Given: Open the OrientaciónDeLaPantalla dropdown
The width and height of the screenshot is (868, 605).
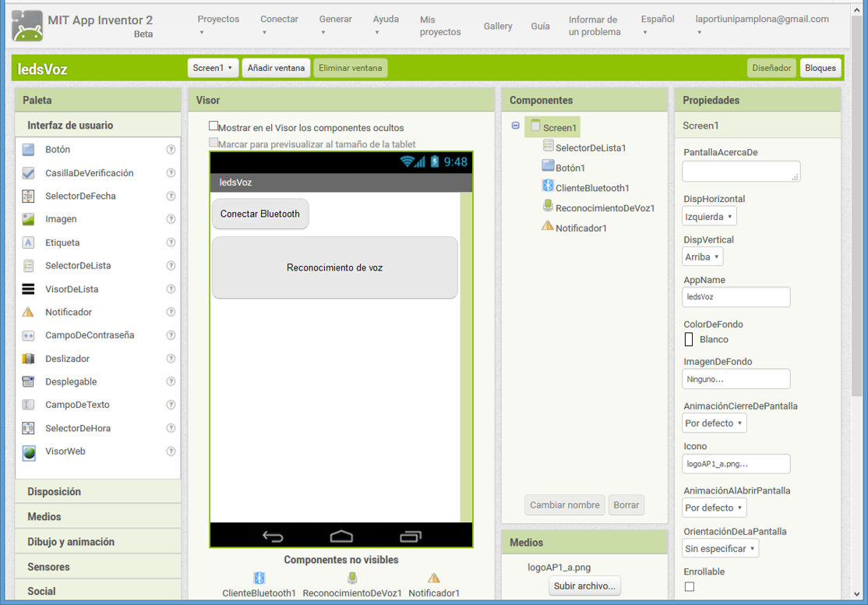Looking at the screenshot, I should pyautogui.click(x=720, y=548).
